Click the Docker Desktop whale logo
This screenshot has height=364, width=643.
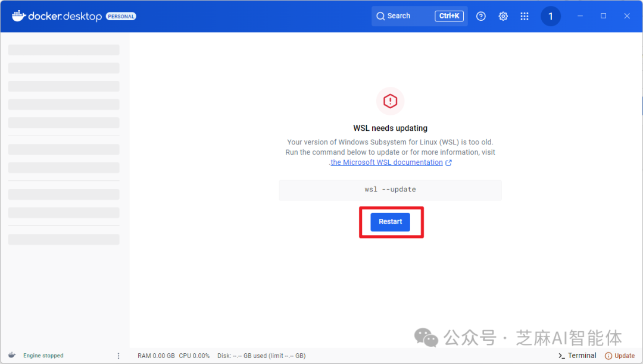[x=19, y=16]
